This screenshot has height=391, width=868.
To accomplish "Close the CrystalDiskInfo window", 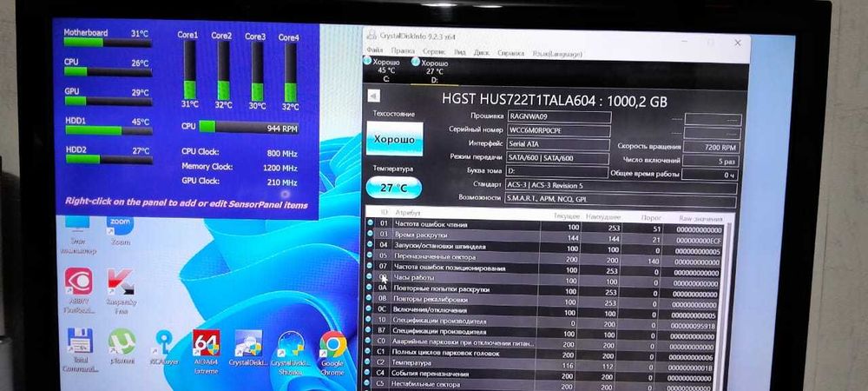I will pyautogui.click(x=737, y=43).
